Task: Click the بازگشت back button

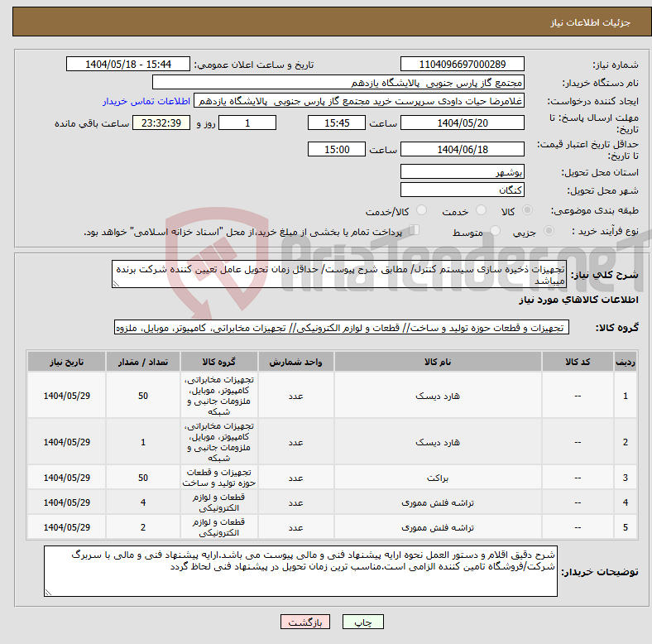Action: [x=305, y=622]
